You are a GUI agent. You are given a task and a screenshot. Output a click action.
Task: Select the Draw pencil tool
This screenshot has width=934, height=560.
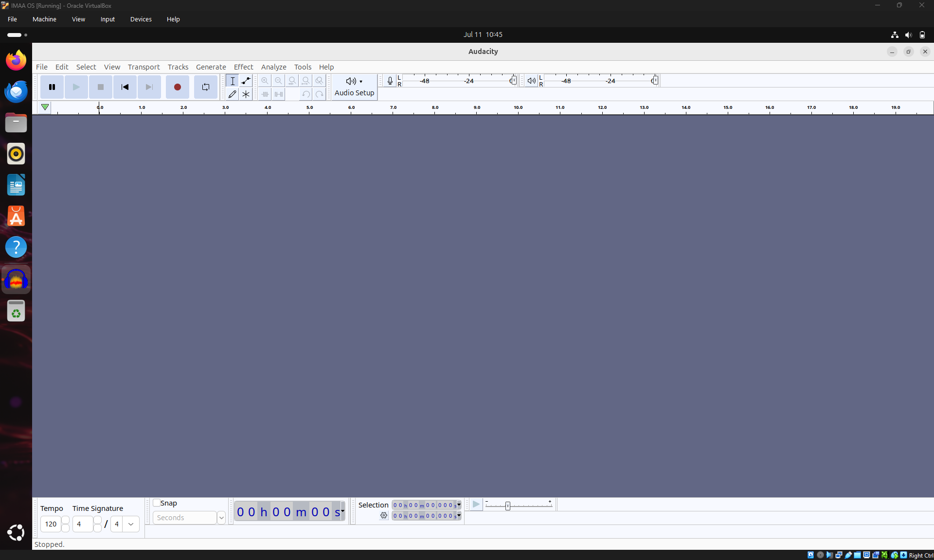click(233, 94)
